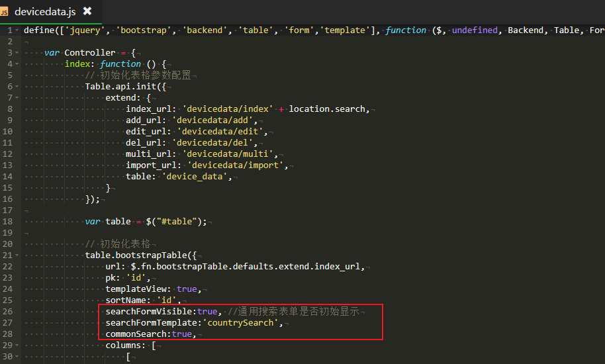This screenshot has width=605, height=364.
Task: Click the 'devicedata/import' string
Action: click(x=236, y=165)
